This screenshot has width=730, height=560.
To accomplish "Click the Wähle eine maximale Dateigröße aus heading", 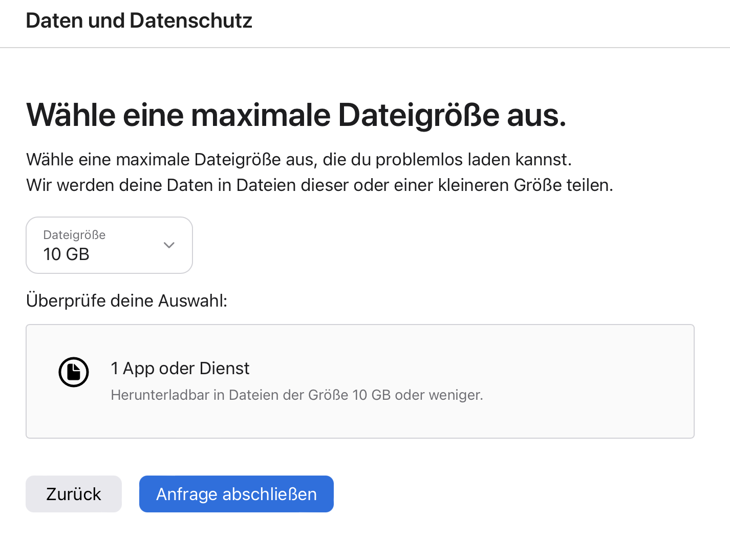I will (x=296, y=115).
